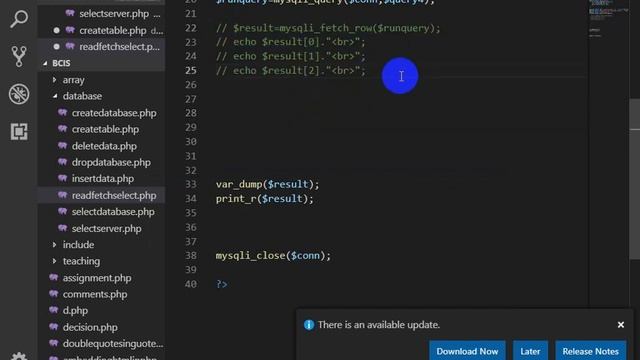Open the Source Control view
This screenshot has width=640, height=360.
(19, 56)
